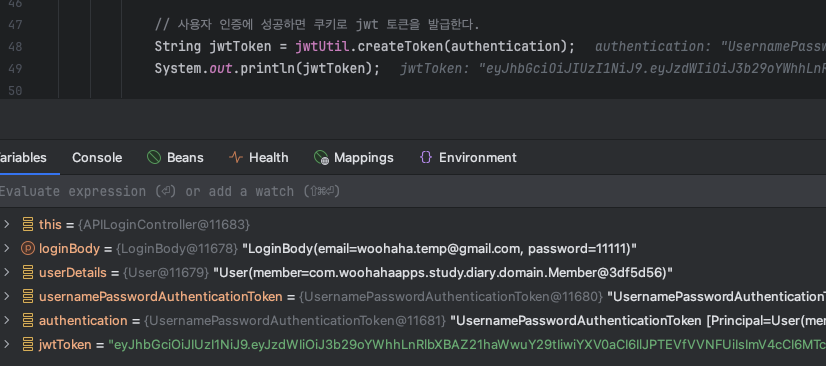Screen dimensions: 826x366
Task: Open the Console tab
Action: point(97,157)
